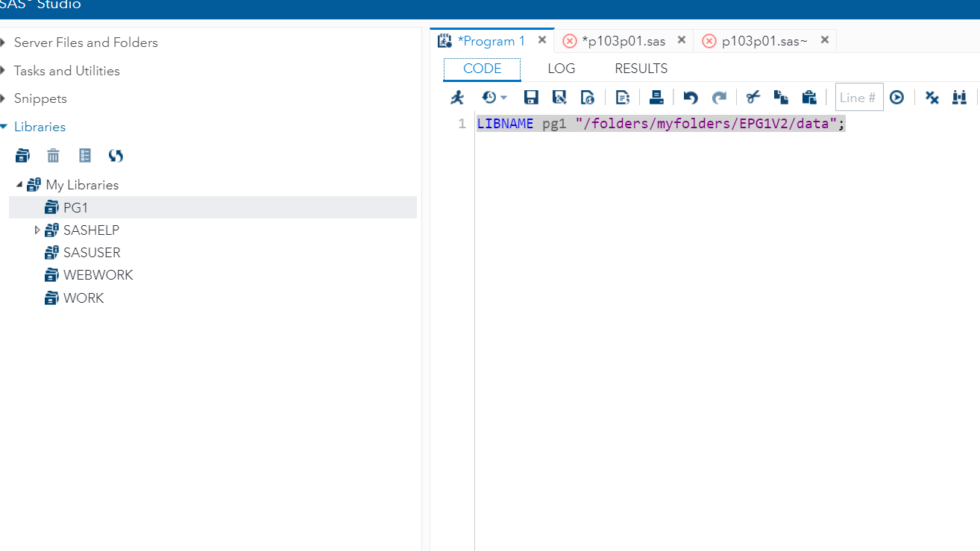The height and width of the screenshot is (551, 980).
Task: Click the Line number input field
Action: click(858, 97)
